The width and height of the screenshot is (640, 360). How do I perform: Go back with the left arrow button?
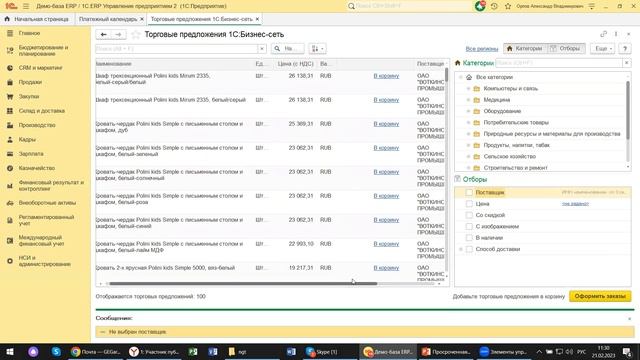tap(103, 35)
